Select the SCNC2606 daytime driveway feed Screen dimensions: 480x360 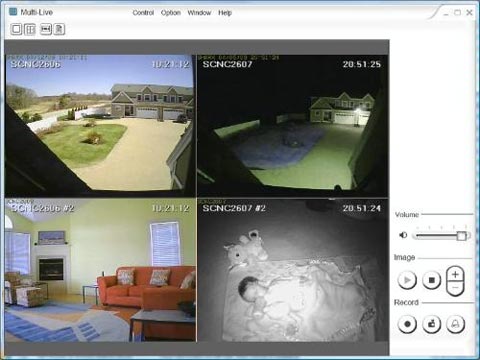coord(99,126)
